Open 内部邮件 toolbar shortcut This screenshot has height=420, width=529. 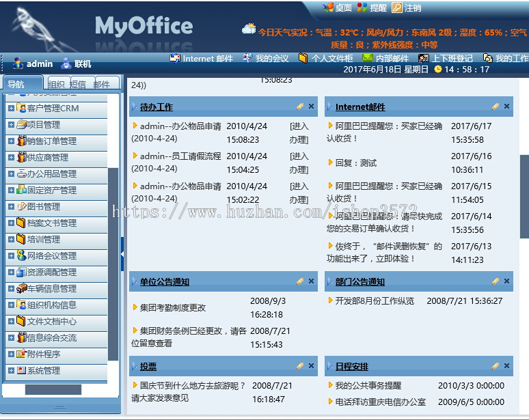pyautogui.click(x=385, y=58)
